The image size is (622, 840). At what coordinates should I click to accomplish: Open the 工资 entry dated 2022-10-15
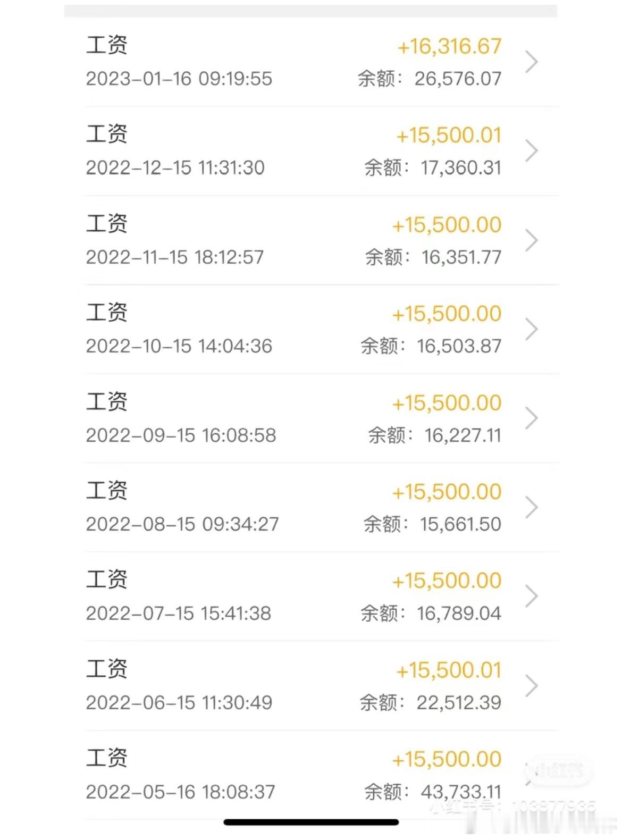(x=322, y=329)
